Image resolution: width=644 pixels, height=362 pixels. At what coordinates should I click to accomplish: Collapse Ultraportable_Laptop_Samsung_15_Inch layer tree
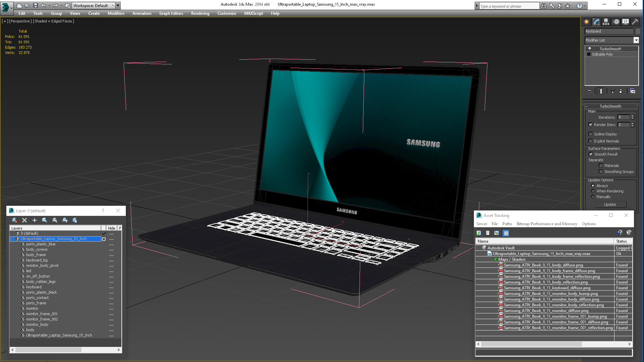[12, 239]
